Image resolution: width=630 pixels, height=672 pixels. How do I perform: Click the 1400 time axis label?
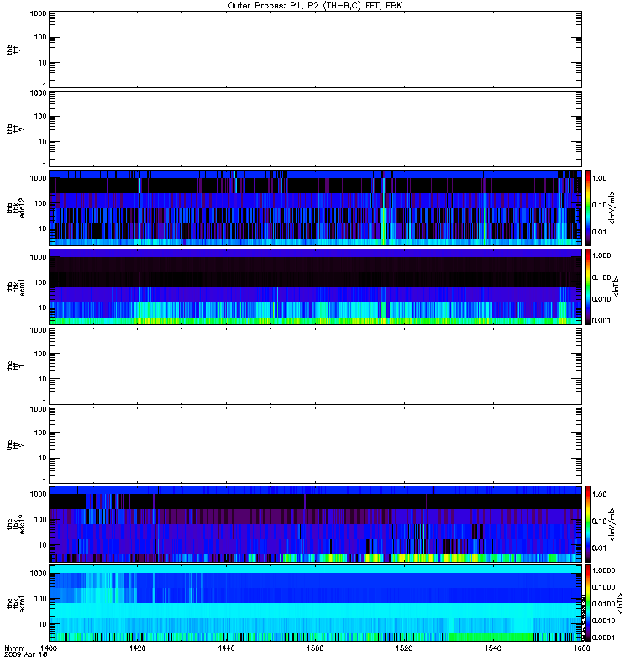click(49, 648)
